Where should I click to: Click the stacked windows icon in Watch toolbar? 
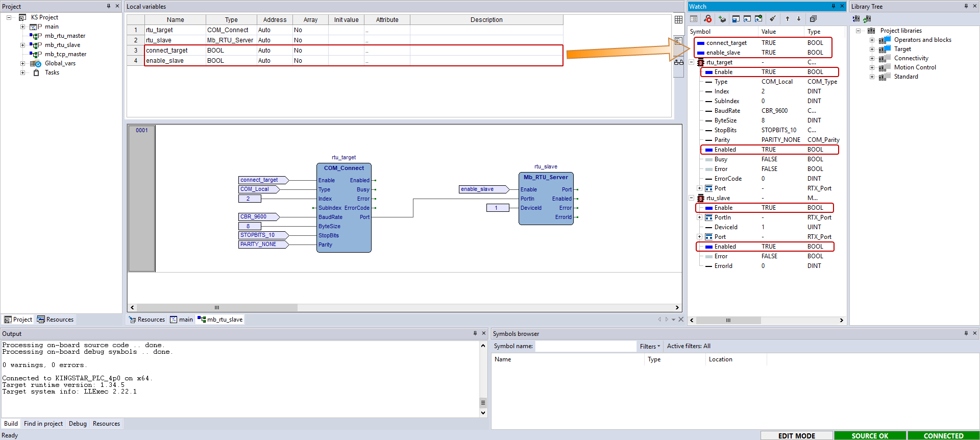tap(813, 19)
